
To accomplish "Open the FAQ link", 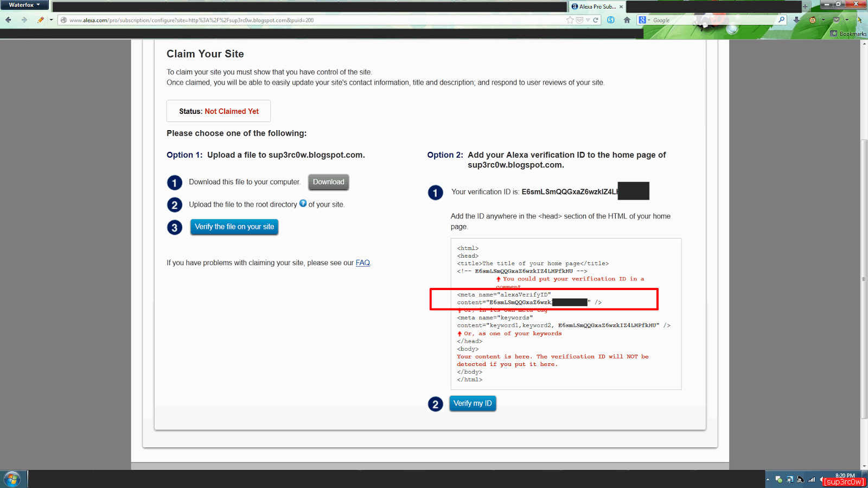I will 362,263.
